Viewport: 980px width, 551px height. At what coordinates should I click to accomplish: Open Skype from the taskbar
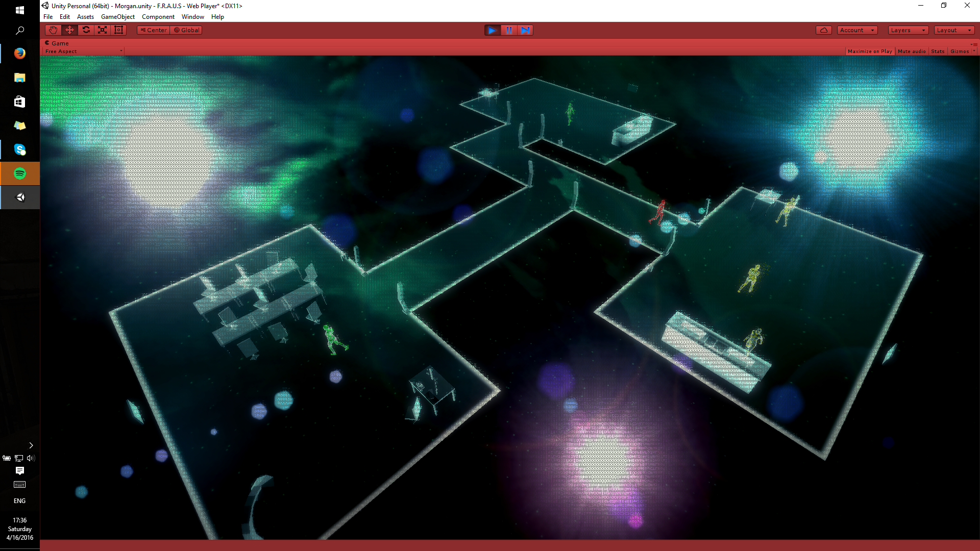(x=20, y=149)
